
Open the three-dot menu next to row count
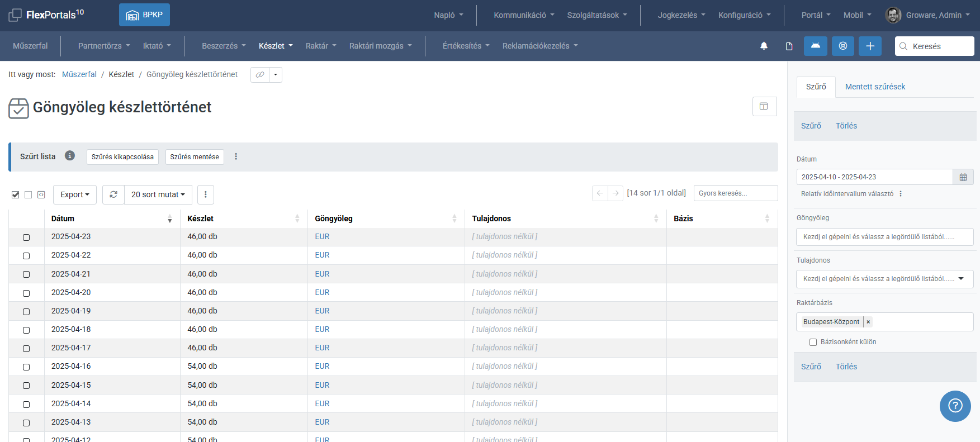(x=206, y=194)
